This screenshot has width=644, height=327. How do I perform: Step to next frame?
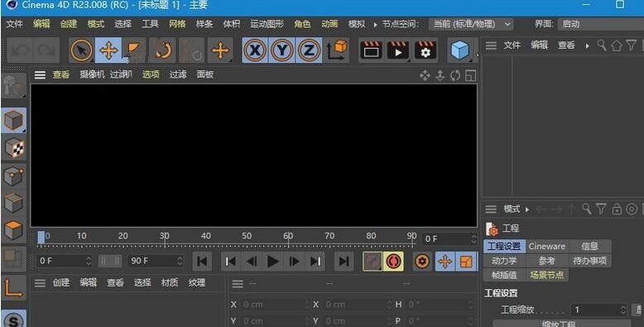coord(294,262)
